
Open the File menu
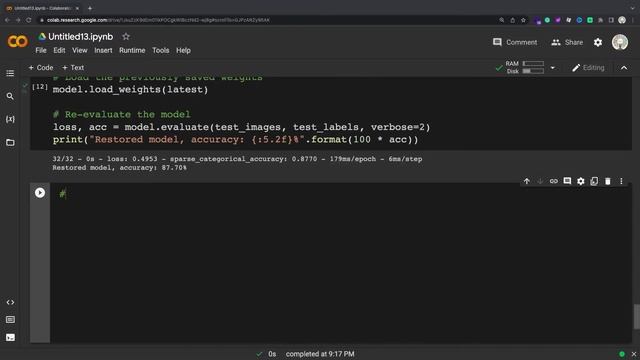pos(41,51)
